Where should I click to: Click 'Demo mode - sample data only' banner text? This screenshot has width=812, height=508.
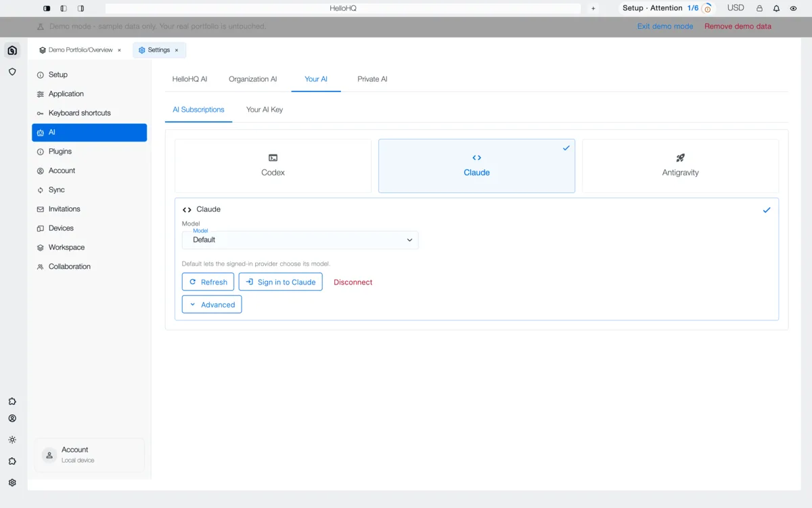pyautogui.click(x=158, y=26)
